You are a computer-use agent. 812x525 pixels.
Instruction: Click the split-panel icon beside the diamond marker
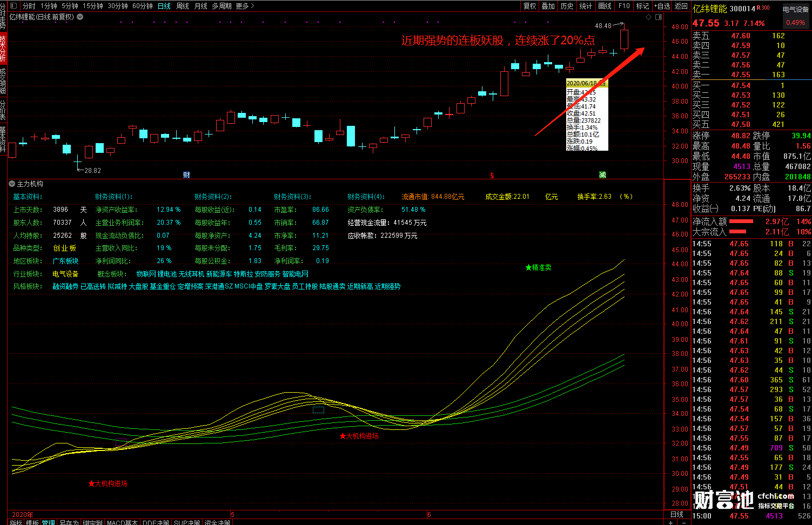pos(659,17)
